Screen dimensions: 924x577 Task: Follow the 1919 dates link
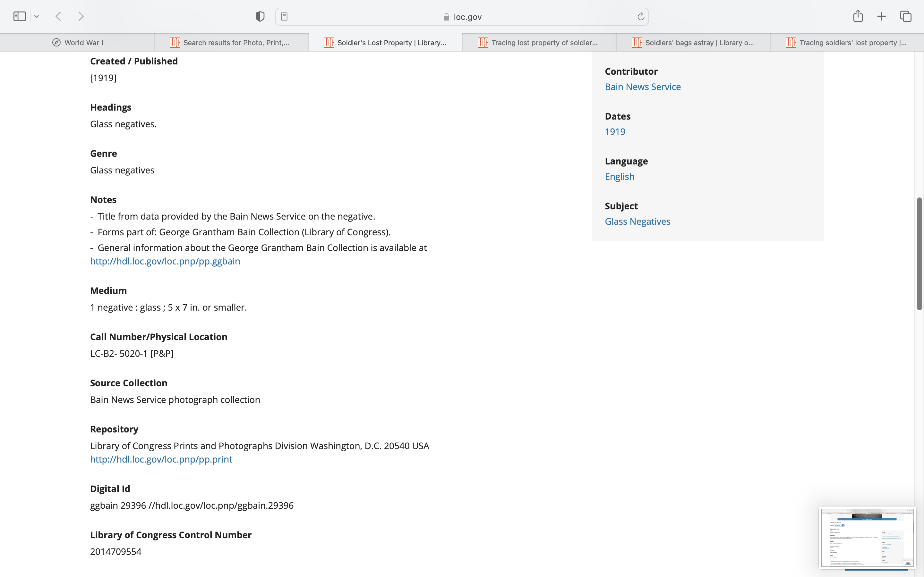[615, 132]
